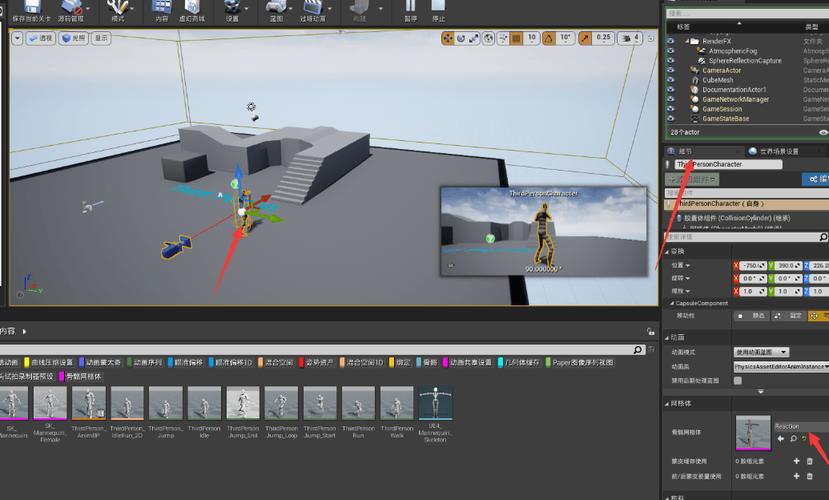This screenshot has height=500, width=829.
Task: Select the rotate gizmo tool
Action: pos(460,38)
